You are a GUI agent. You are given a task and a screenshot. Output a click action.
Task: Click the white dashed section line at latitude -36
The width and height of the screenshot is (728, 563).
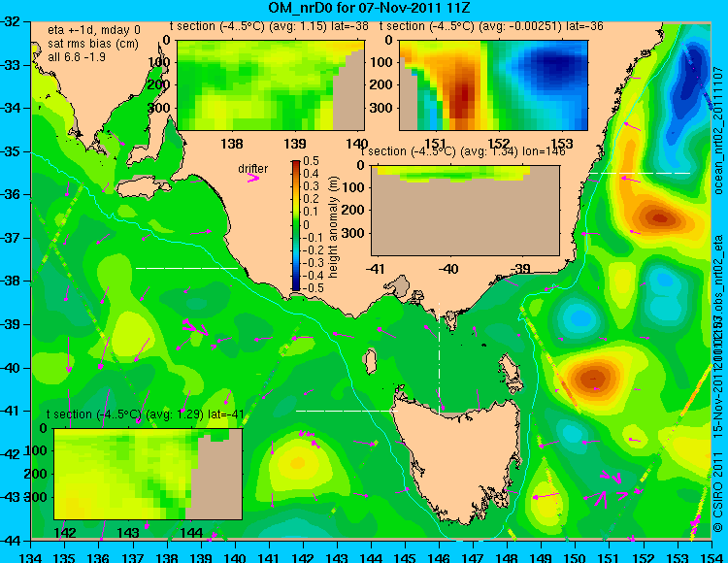(639, 173)
